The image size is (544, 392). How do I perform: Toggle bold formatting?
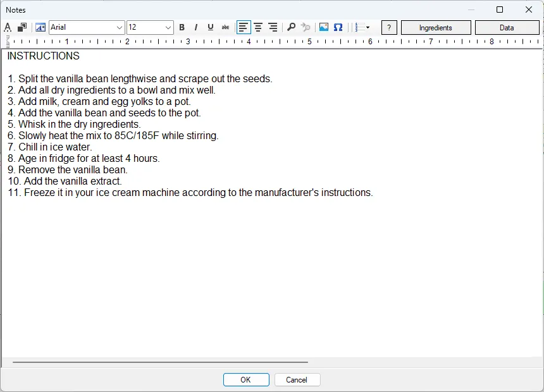[182, 27]
